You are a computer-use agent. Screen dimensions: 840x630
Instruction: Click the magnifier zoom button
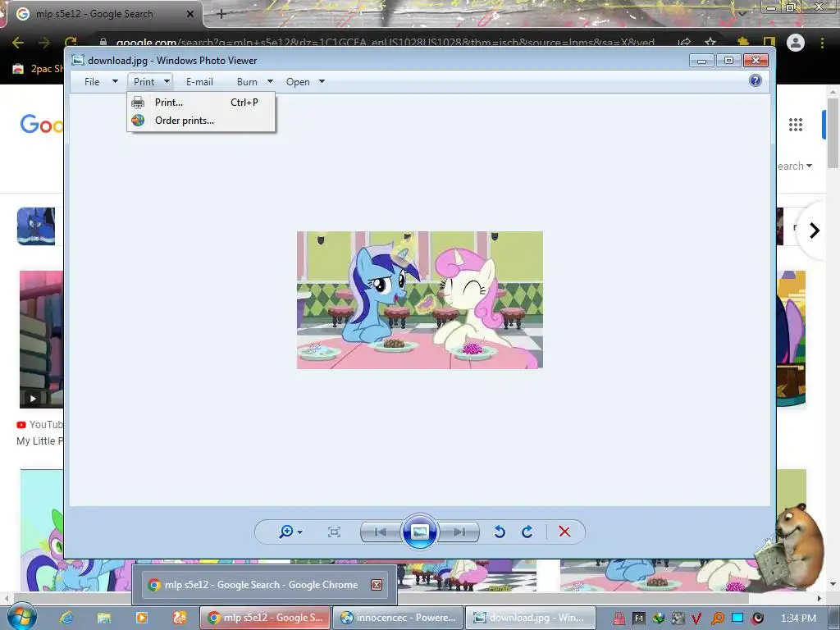[286, 532]
